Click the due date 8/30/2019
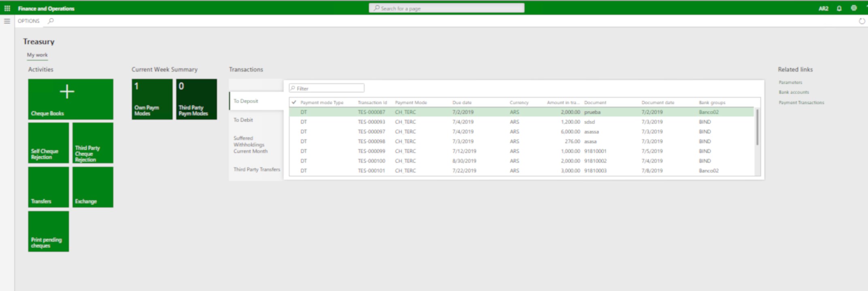The width and height of the screenshot is (868, 291). pos(464,161)
